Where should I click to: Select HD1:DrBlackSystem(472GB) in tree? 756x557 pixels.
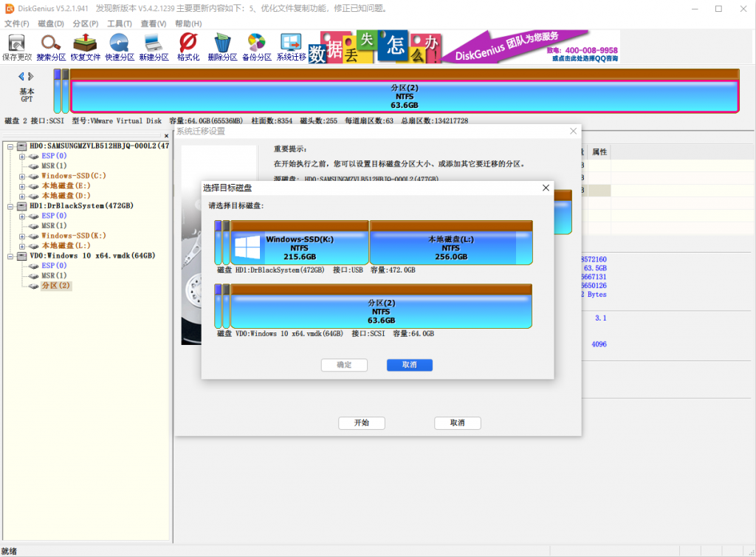(x=81, y=206)
